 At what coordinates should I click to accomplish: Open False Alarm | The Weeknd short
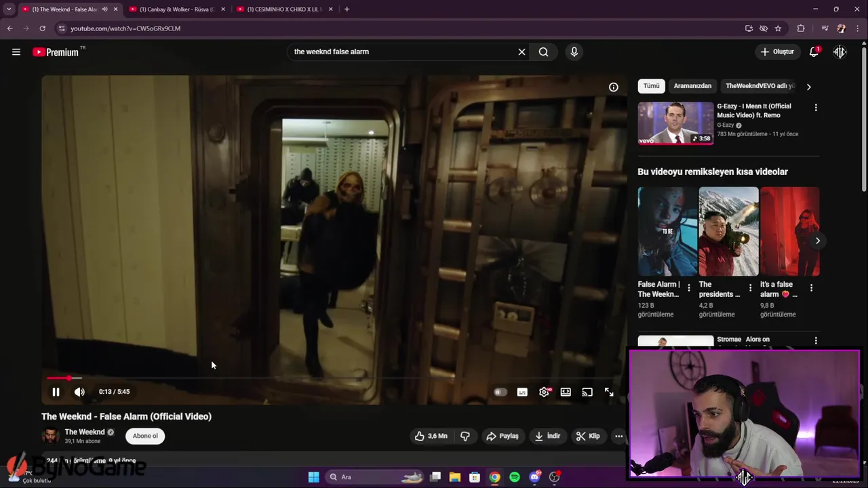point(667,232)
